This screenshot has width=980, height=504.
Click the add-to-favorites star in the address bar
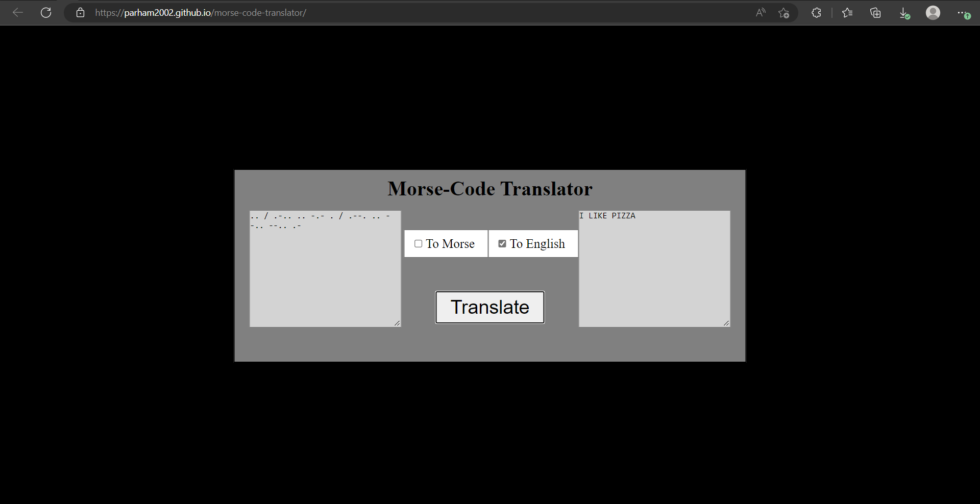point(784,13)
